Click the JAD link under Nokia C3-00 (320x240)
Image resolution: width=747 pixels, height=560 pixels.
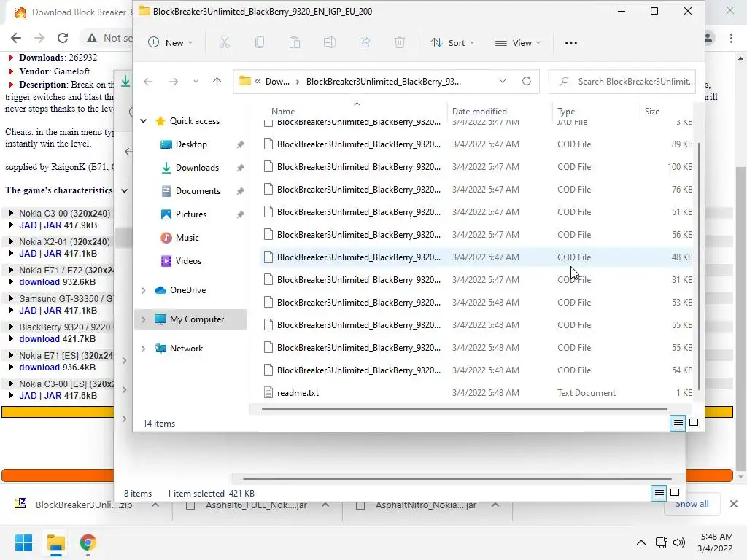(28, 225)
